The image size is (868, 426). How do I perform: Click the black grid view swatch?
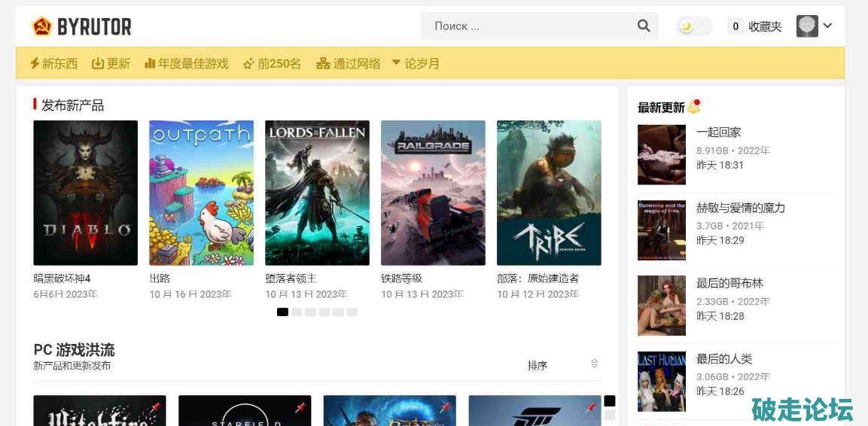[x=610, y=401]
